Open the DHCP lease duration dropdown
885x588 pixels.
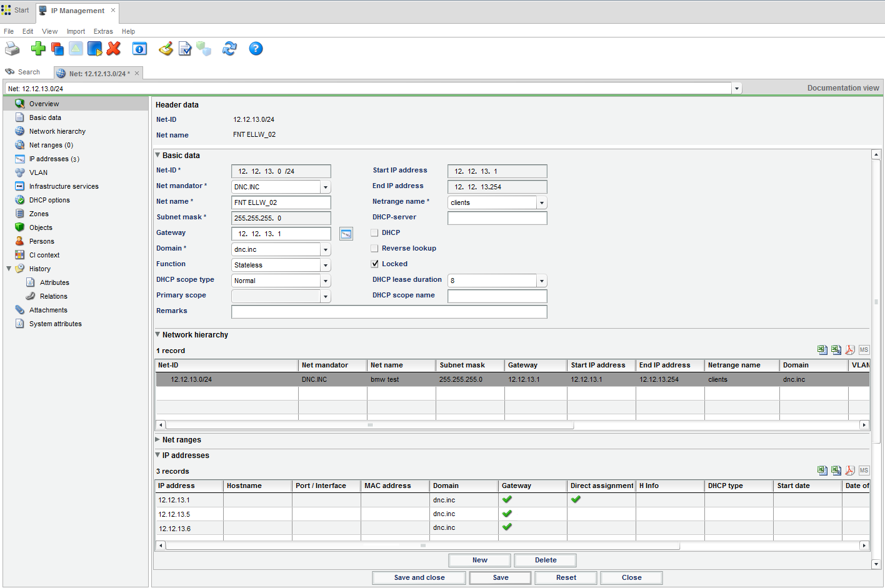coord(542,281)
